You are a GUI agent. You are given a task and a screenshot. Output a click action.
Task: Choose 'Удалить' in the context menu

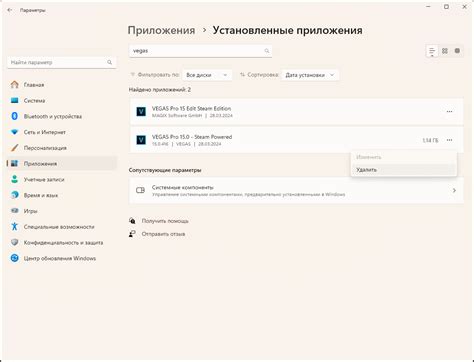click(x=404, y=170)
